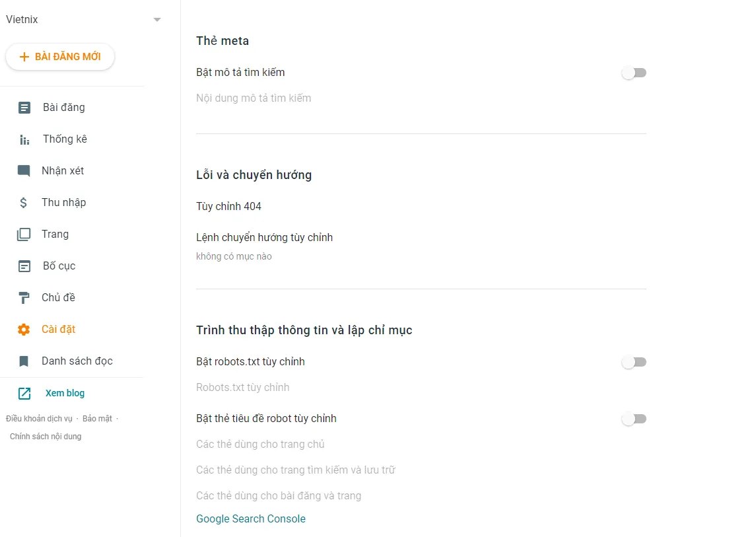
Task: Open the Danh sách đọc bookmark icon
Action: click(x=24, y=361)
